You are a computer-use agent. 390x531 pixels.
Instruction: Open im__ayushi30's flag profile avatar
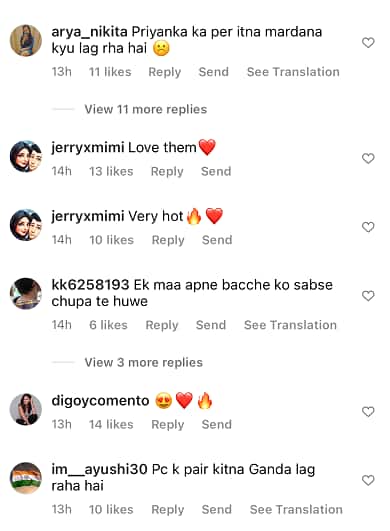(x=26, y=478)
